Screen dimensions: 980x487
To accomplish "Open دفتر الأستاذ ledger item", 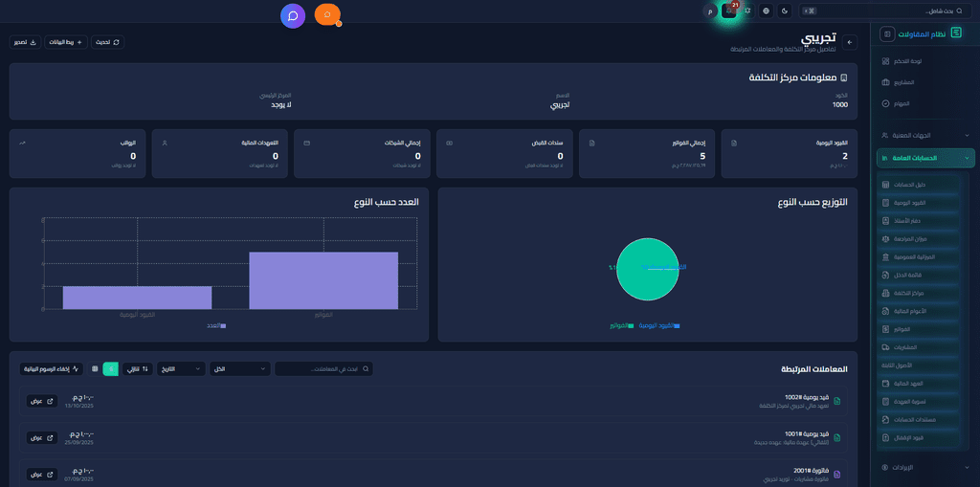I will coord(919,221).
